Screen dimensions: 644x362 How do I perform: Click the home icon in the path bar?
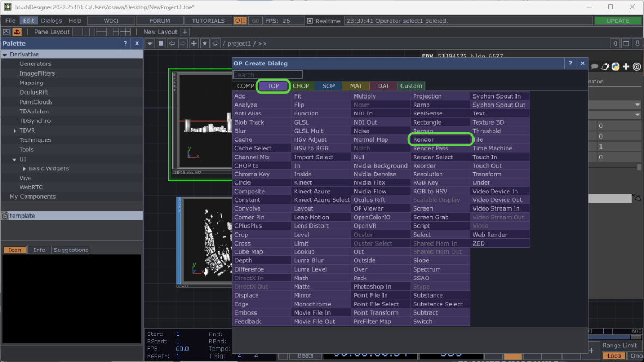216,44
